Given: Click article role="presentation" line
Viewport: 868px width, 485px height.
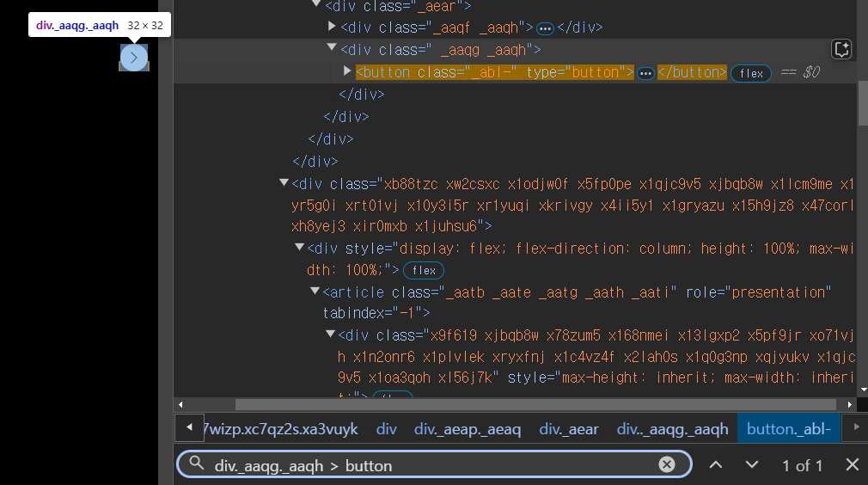Looking at the screenshot, I should (x=577, y=292).
